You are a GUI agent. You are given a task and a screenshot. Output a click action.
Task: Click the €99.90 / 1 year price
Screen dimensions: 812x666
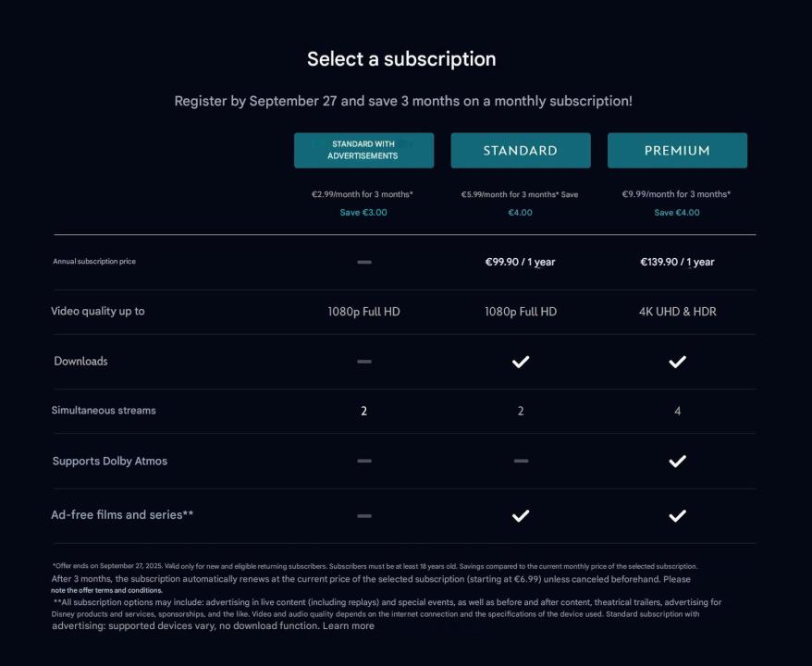point(521,262)
